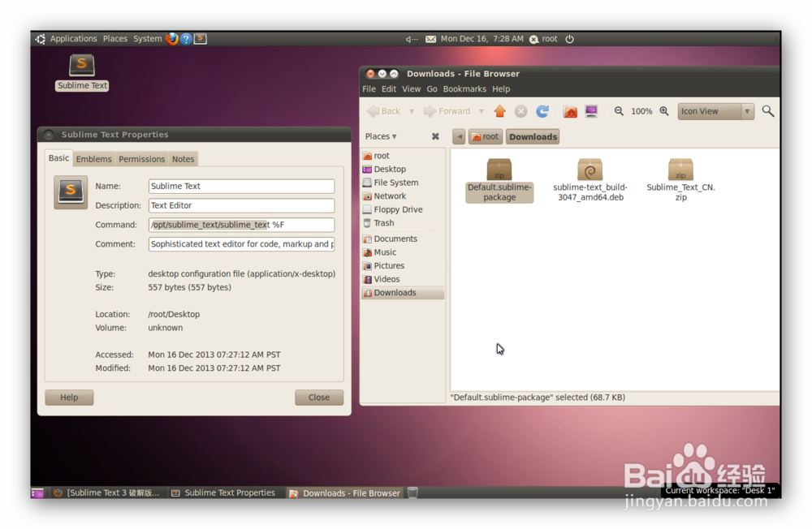
Task: Select the Basic tab
Action: click(x=58, y=158)
